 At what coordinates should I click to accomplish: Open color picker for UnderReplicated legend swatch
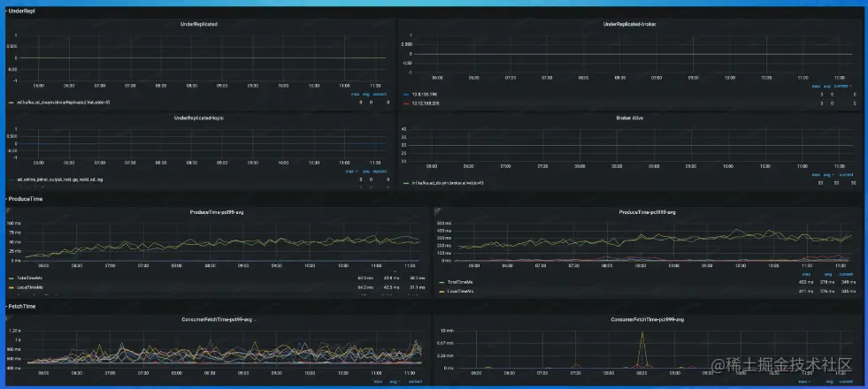pyautogui.click(x=12, y=103)
